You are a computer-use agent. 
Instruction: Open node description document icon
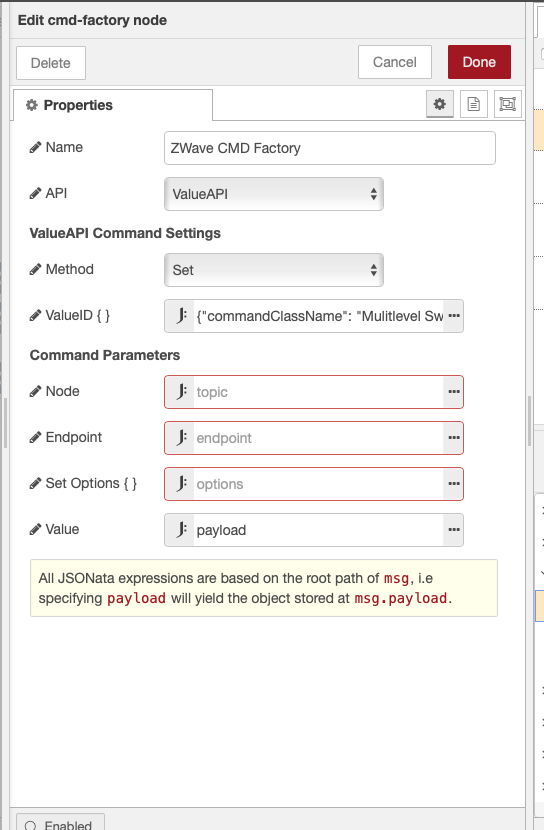(474, 104)
